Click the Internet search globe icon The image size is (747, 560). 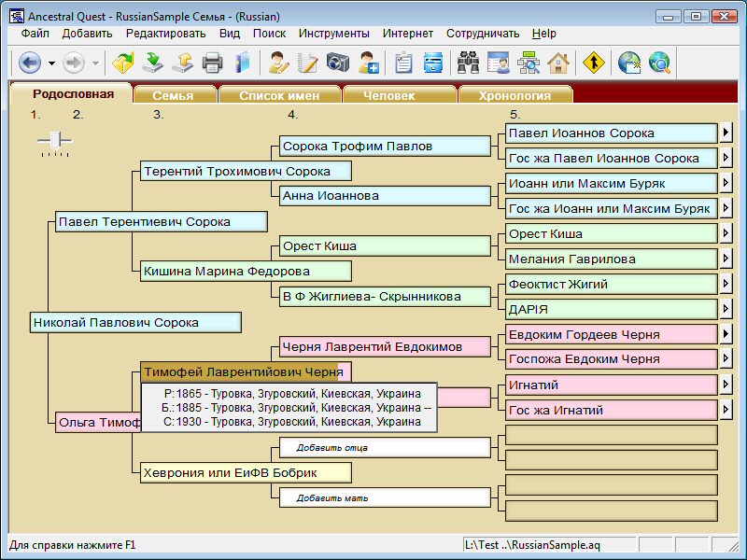point(660,63)
